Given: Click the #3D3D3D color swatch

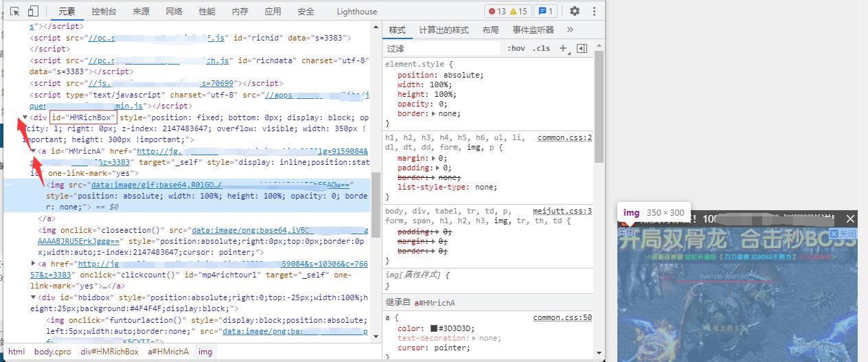Looking at the screenshot, I should [434, 328].
